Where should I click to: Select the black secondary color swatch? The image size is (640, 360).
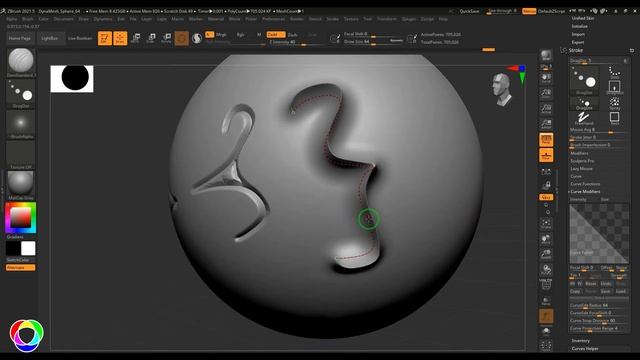pos(13,248)
